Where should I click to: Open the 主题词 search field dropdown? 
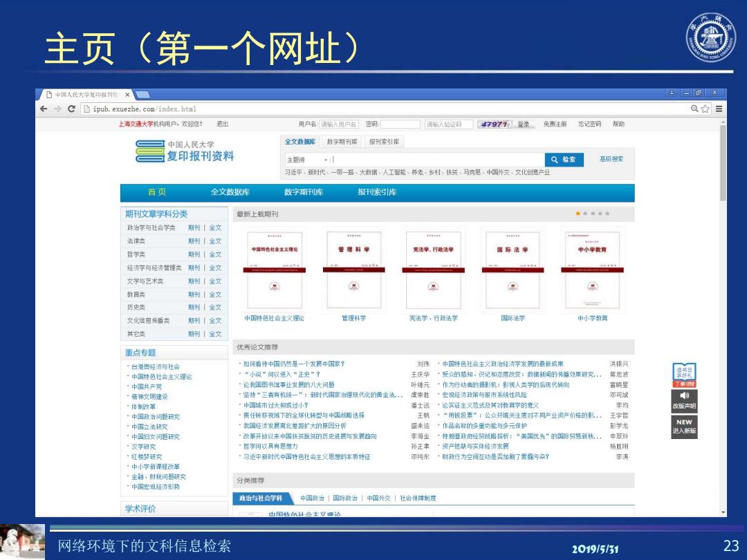point(307,160)
